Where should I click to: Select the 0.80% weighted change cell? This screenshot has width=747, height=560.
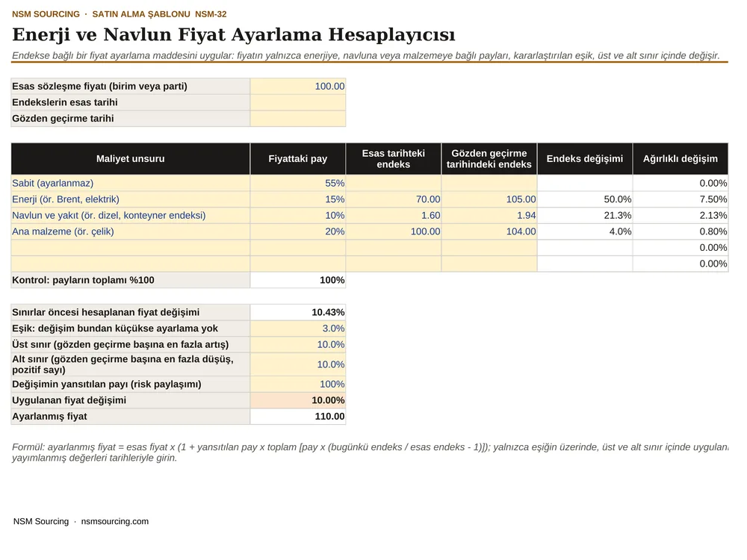[x=681, y=232]
